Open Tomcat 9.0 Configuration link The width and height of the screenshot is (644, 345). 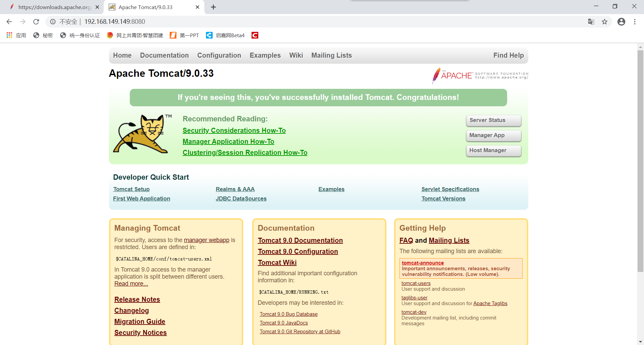pyautogui.click(x=298, y=251)
